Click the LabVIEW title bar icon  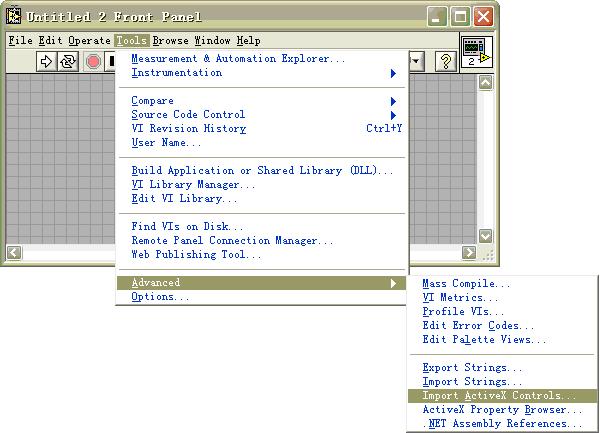pyautogui.click(x=14, y=17)
